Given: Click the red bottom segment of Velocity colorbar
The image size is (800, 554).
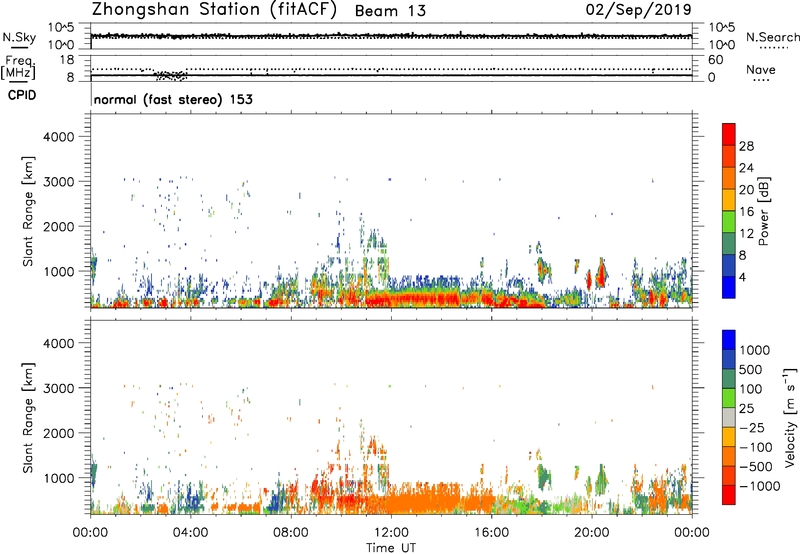Looking at the screenshot, I should pos(729,495).
